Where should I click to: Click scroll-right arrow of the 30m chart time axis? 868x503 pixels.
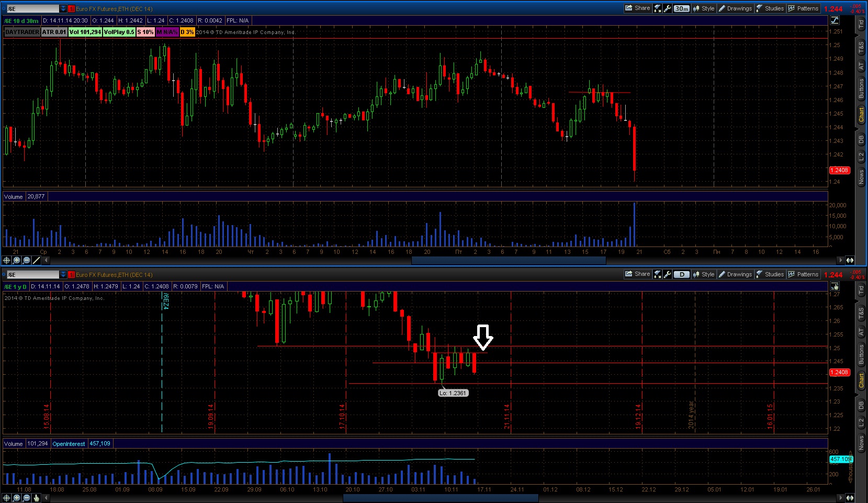pyautogui.click(x=841, y=260)
